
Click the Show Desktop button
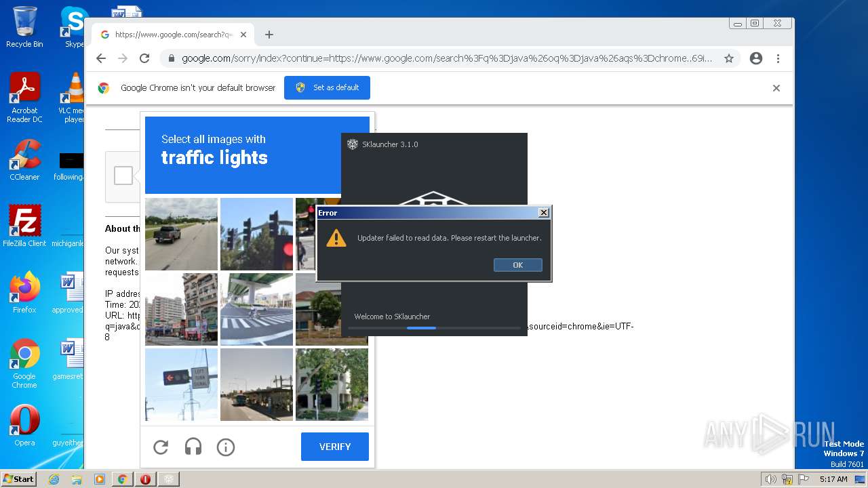861,479
